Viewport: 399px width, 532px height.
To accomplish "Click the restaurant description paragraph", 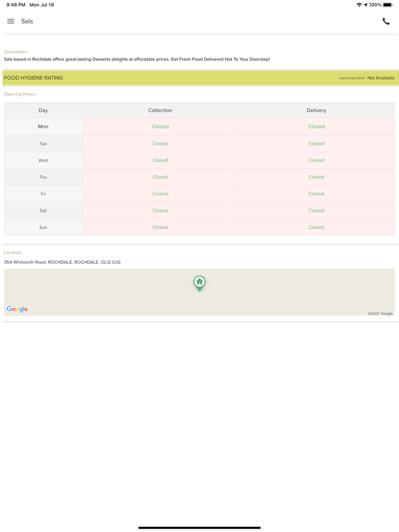I will pyautogui.click(x=137, y=59).
